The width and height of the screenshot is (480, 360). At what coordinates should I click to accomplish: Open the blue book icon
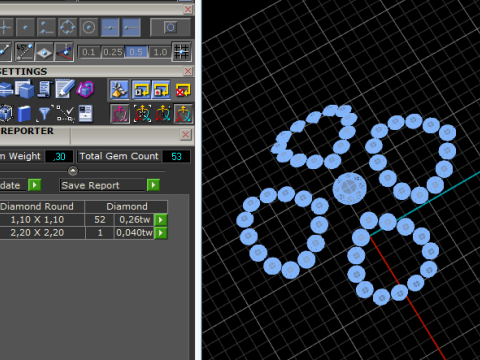point(24,114)
